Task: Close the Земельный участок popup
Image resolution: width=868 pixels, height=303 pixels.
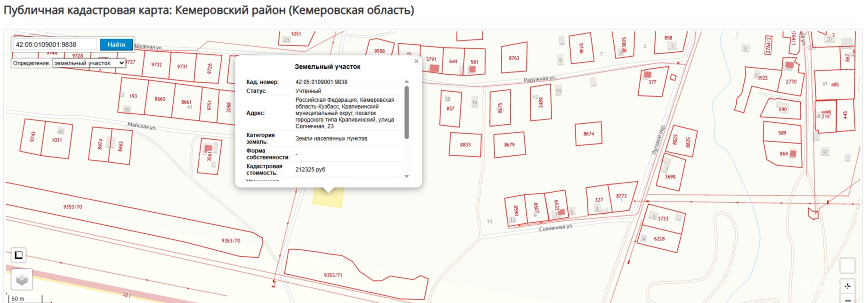Action: click(416, 61)
